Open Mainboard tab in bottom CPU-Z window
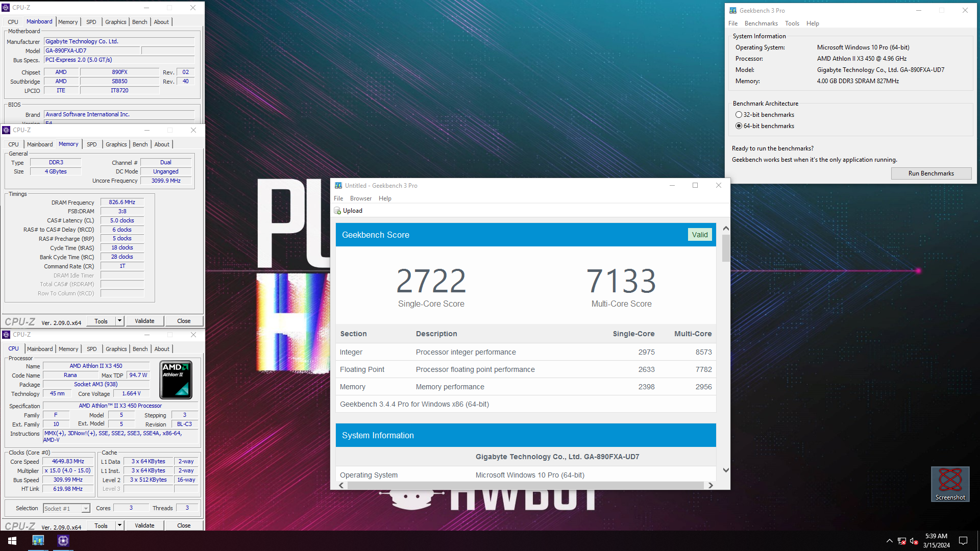The image size is (980, 551). pos(40,349)
